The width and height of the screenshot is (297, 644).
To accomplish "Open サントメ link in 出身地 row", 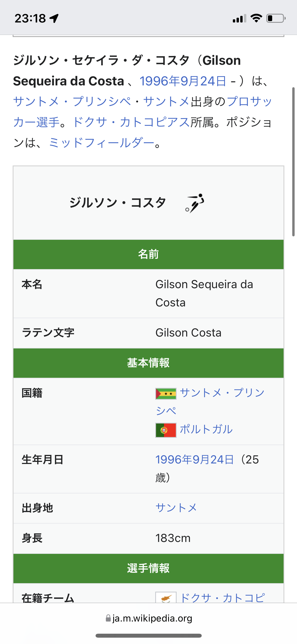I will (176, 508).
